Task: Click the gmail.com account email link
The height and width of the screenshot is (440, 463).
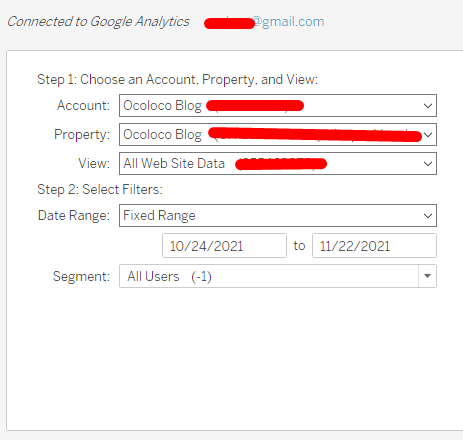Action: 264,22
